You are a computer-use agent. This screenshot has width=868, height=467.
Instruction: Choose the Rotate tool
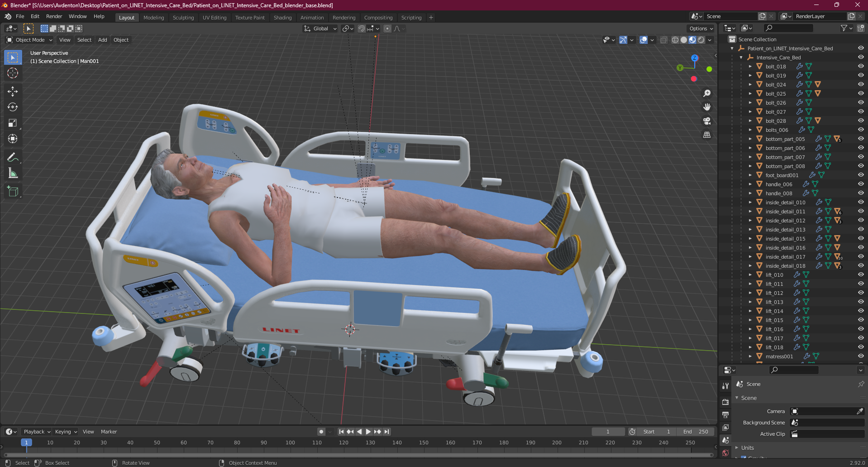[x=13, y=107]
